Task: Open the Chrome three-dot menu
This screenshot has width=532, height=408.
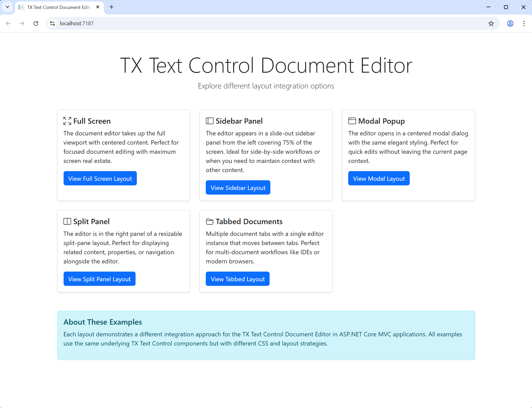Action: [x=524, y=23]
